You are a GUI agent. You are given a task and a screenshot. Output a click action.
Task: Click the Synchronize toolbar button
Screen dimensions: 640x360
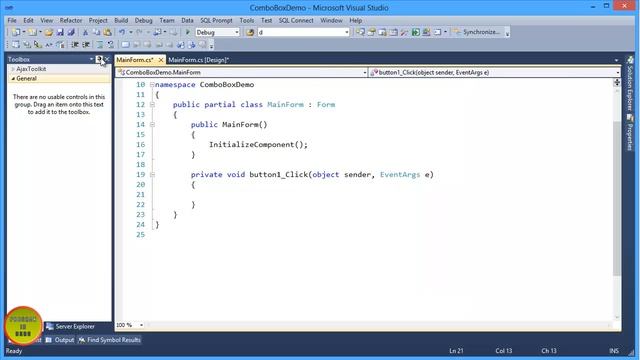coord(478,32)
